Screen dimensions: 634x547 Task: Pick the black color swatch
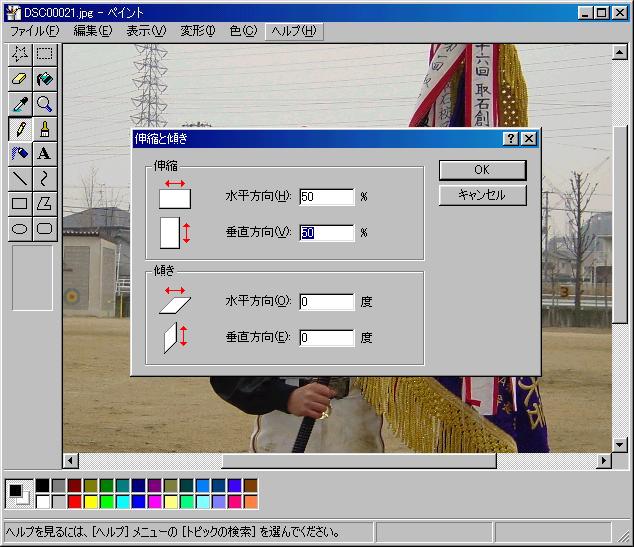click(42, 486)
